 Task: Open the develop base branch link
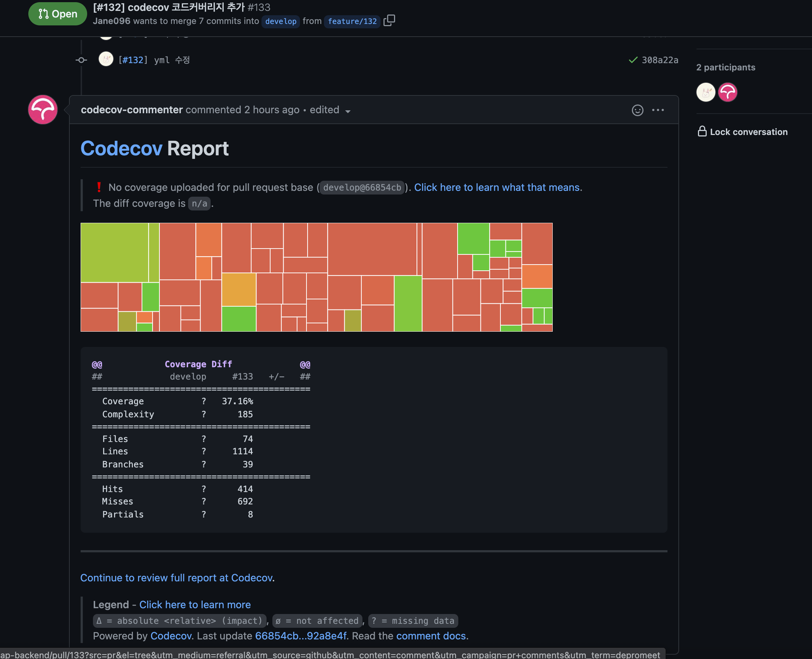pyautogui.click(x=281, y=21)
